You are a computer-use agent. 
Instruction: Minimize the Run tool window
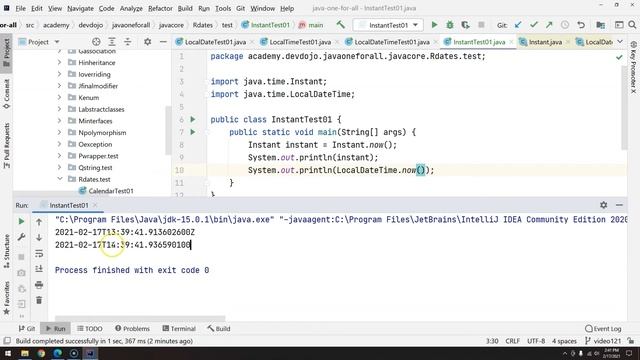619,205
